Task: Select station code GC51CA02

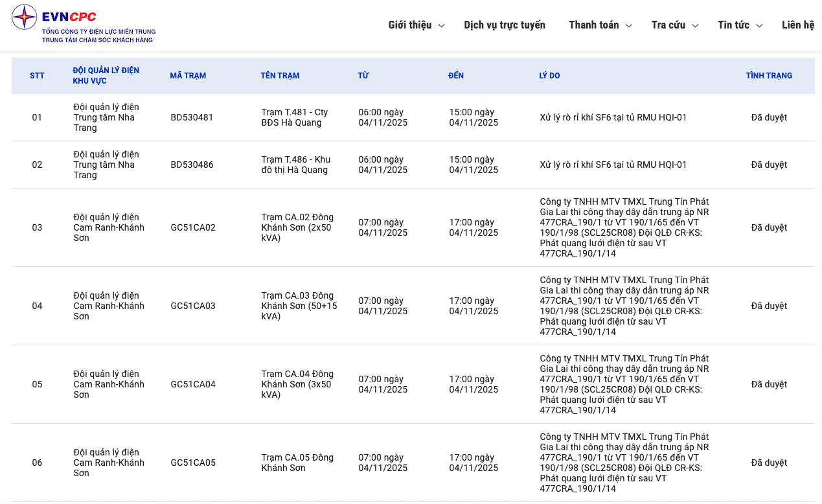Action: pos(193,228)
